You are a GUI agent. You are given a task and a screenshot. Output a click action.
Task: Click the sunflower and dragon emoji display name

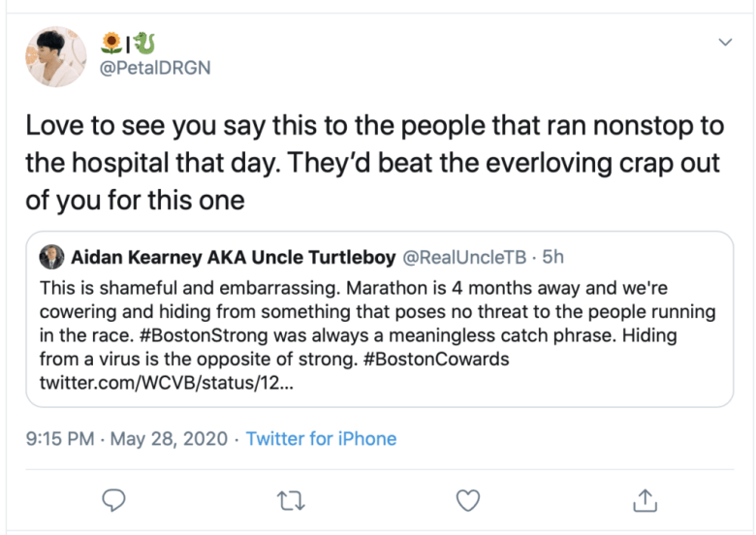[129, 44]
